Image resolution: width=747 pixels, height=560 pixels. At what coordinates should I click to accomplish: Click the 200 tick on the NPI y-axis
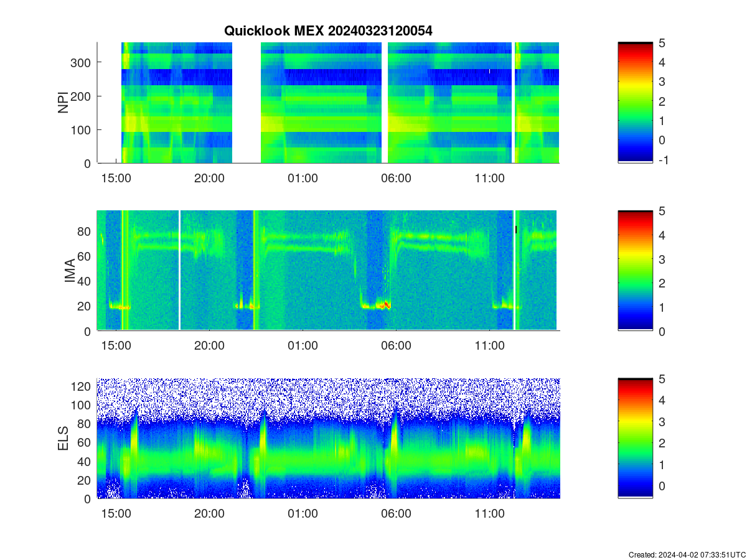82,96
